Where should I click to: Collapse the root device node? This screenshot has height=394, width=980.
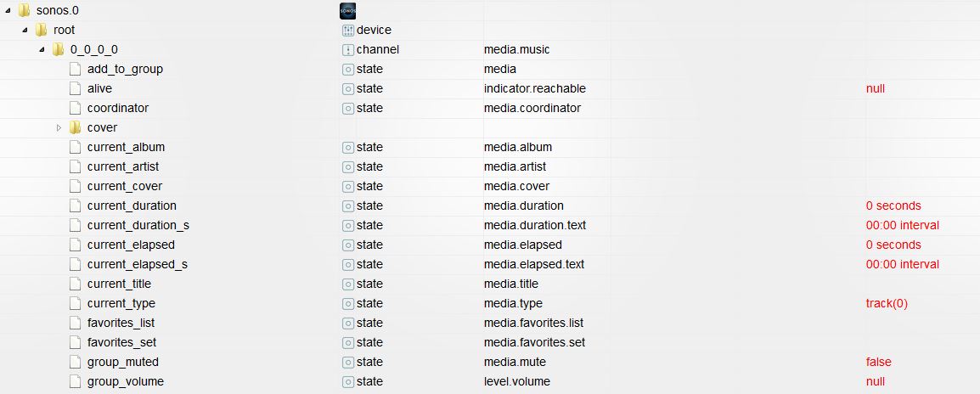pos(25,30)
